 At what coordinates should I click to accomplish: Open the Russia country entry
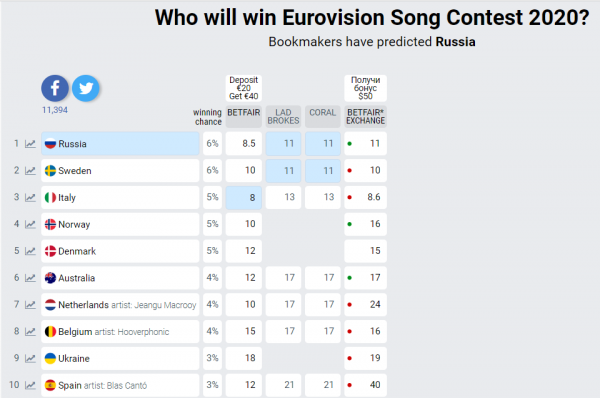120,144
